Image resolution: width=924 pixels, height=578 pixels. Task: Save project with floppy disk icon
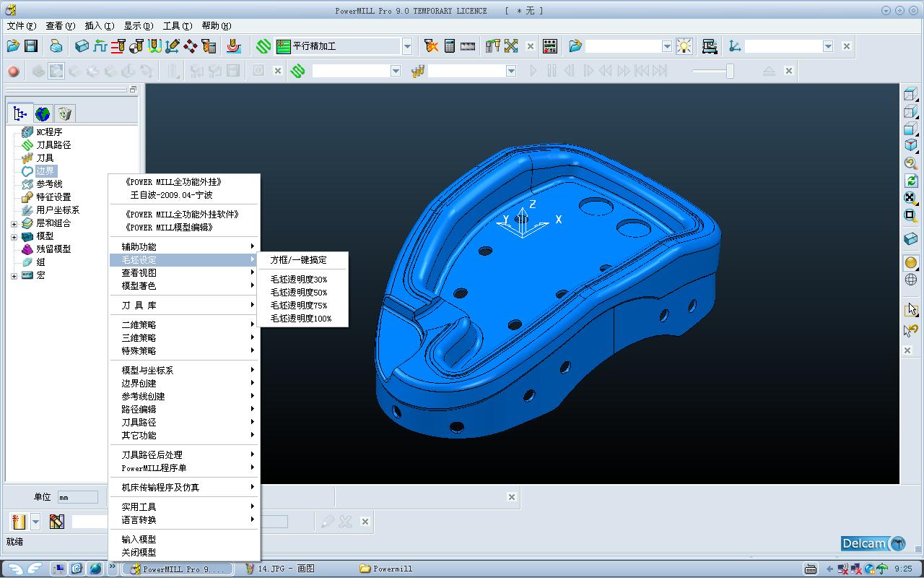(x=31, y=46)
